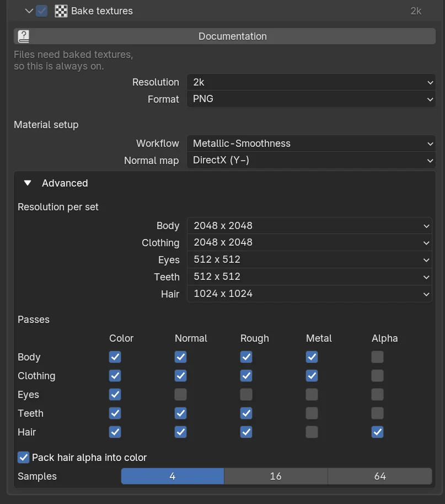
Task: Click the 2k label in panel header
Action: point(416,11)
